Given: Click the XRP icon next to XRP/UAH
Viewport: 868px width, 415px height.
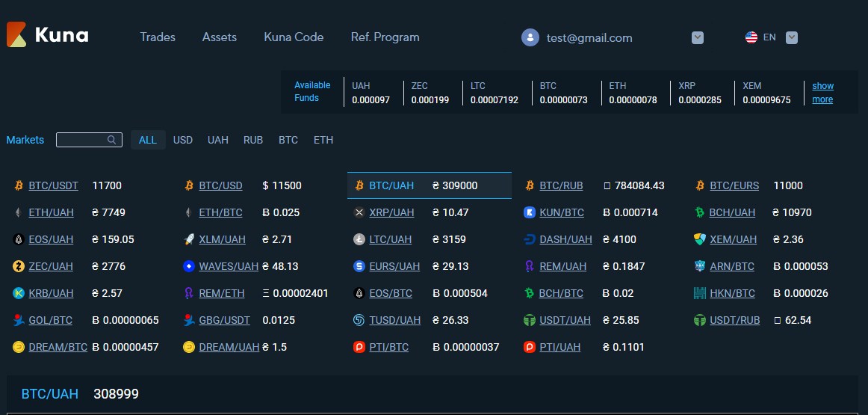Looking at the screenshot, I should [x=359, y=212].
